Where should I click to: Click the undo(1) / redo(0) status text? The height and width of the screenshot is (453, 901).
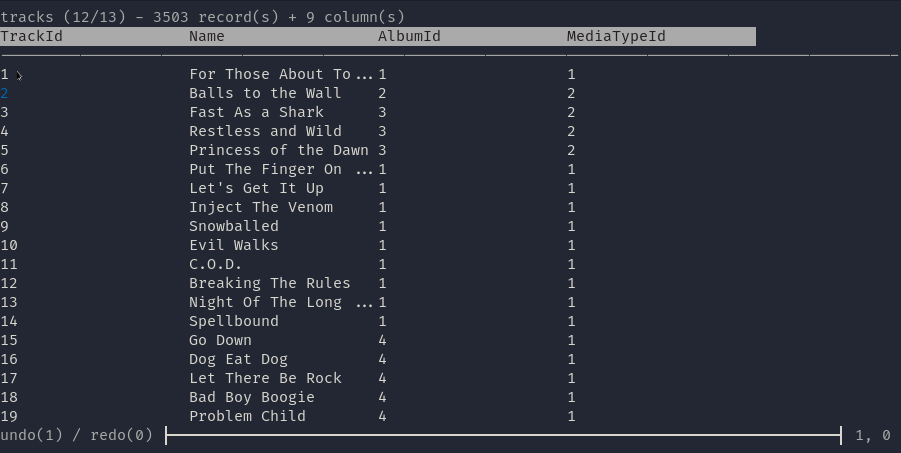click(77, 435)
